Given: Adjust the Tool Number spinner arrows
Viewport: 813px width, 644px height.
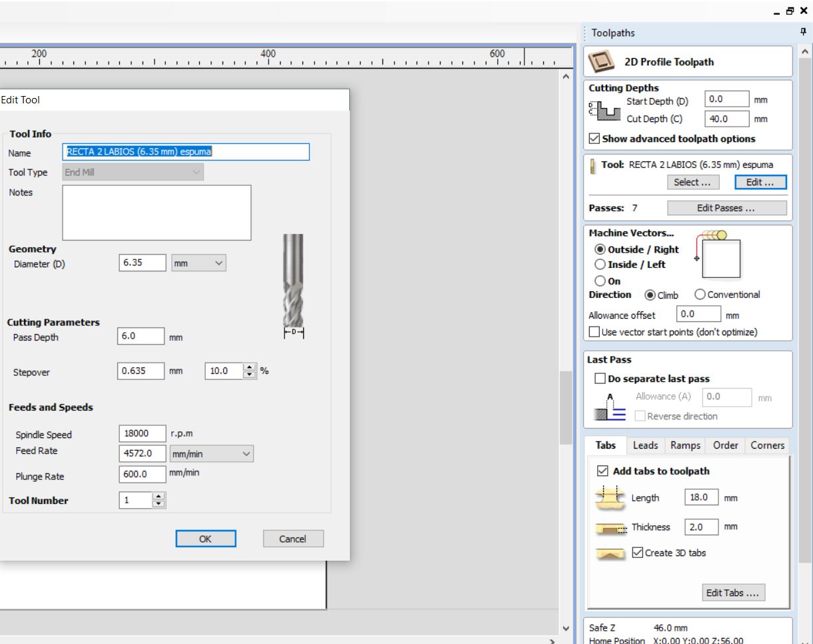Looking at the screenshot, I should coord(159,501).
